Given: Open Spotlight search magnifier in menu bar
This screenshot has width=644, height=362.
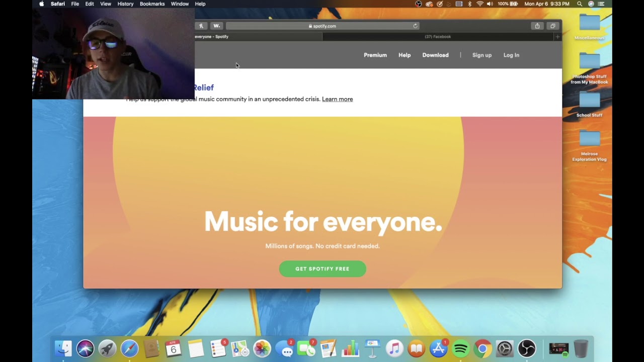Looking at the screenshot, I should click(580, 4).
